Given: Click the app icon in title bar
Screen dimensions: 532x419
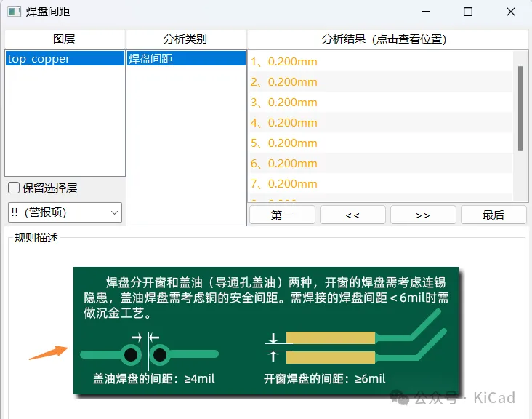Looking at the screenshot, I should 14,12.
